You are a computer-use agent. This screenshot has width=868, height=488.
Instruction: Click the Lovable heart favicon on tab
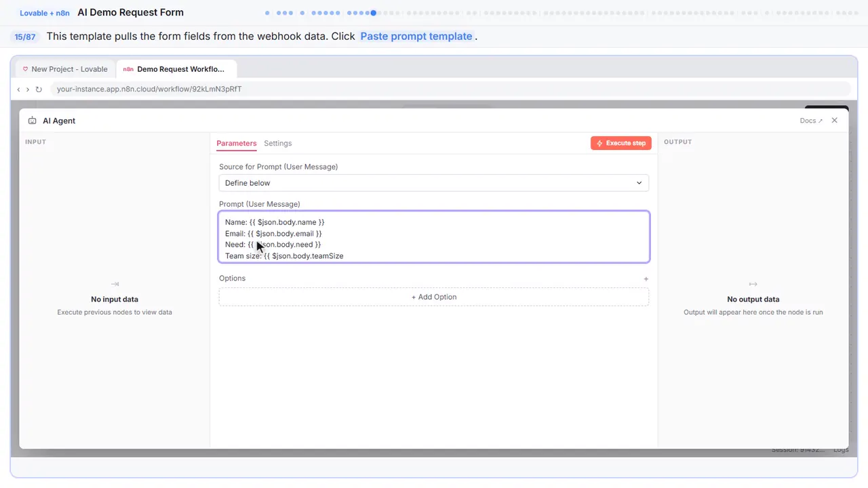(x=26, y=69)
